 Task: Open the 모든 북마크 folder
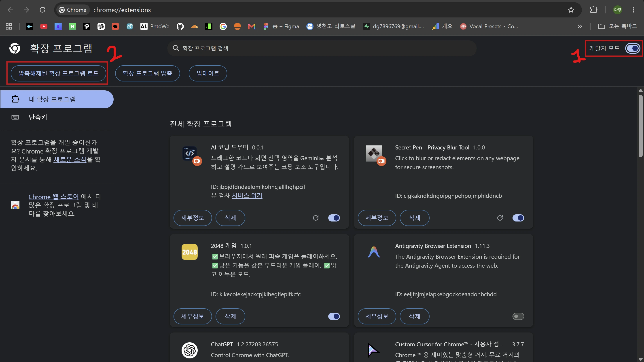[x=617, y=26]
